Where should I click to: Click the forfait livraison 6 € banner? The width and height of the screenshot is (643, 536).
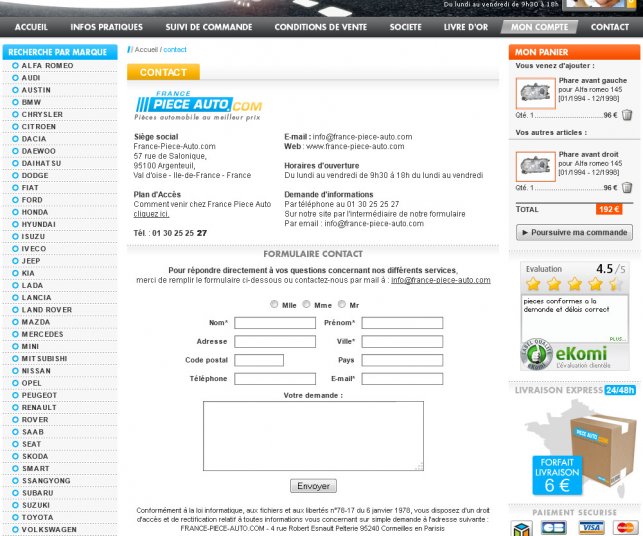557,475
